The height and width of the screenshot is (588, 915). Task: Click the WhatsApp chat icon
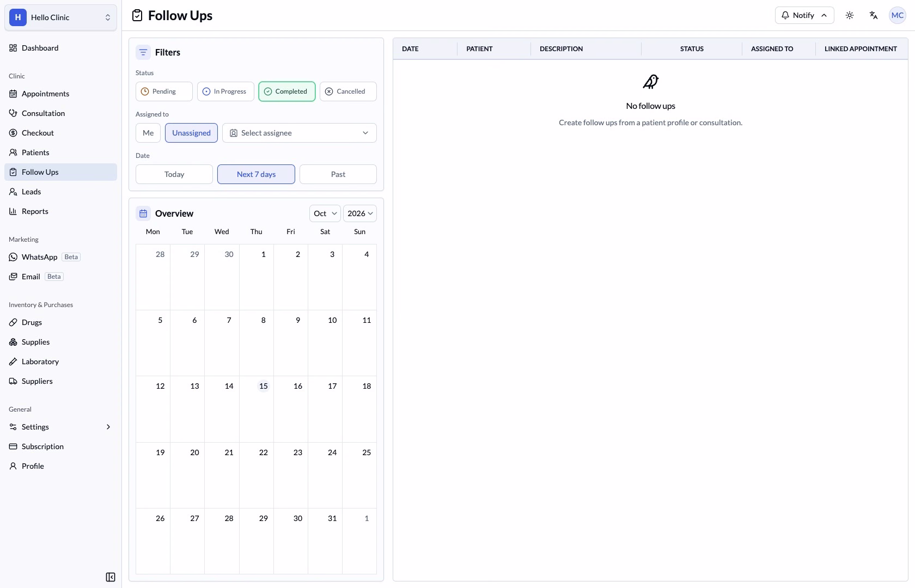pos(13,257)
